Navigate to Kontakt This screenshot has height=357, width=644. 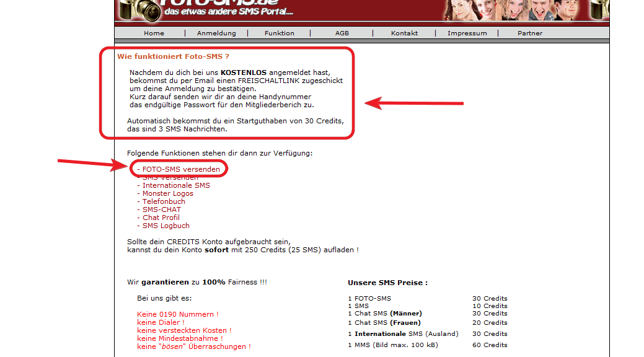404,33
